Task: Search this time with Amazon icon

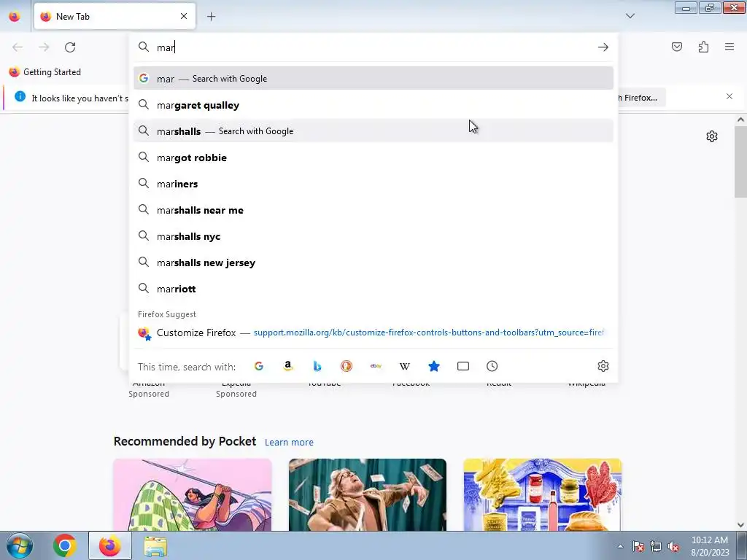Action: point(287,366)
